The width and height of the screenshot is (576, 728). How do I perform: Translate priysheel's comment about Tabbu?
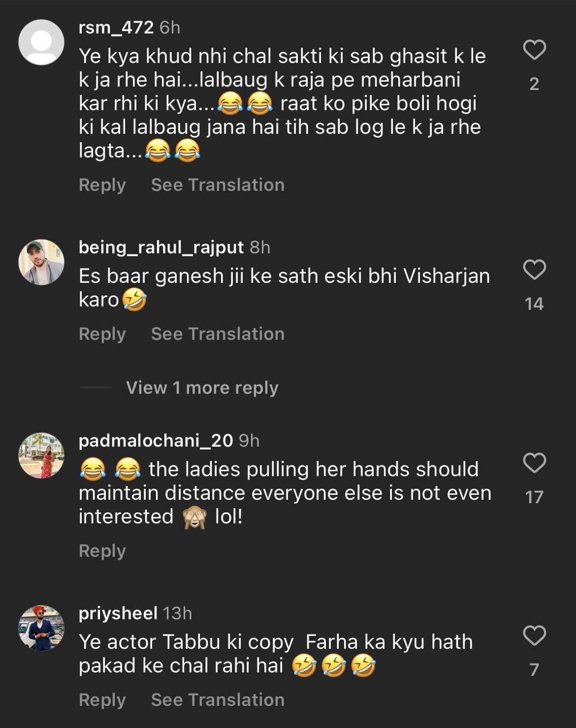tap(218, 700)
